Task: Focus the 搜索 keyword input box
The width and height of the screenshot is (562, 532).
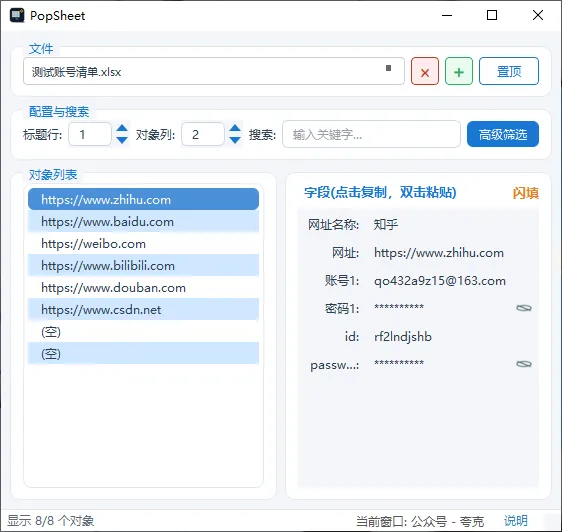Action: click(371, 134)
